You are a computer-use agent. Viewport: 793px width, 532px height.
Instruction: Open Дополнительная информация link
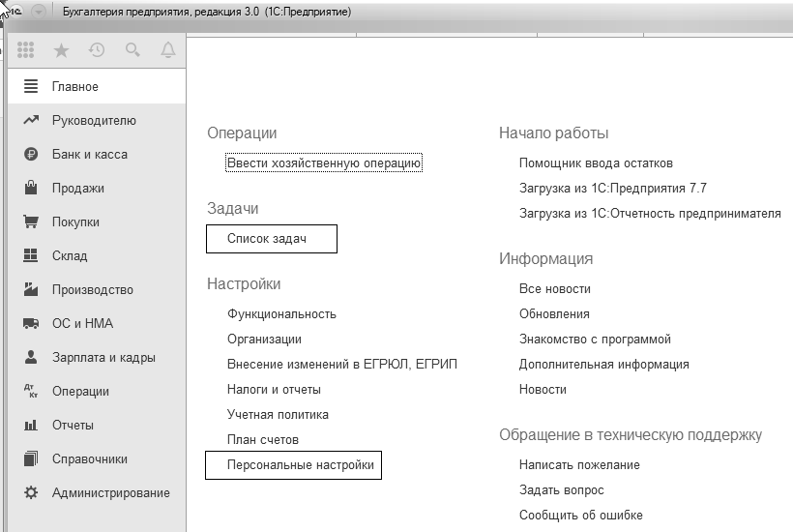click(603, 364)
